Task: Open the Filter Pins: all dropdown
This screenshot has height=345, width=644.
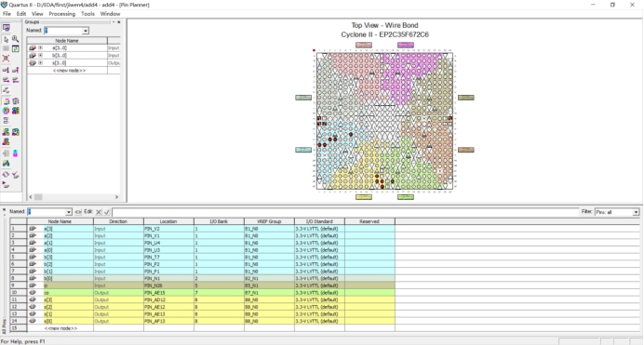Action: click(x=636, y=212)
